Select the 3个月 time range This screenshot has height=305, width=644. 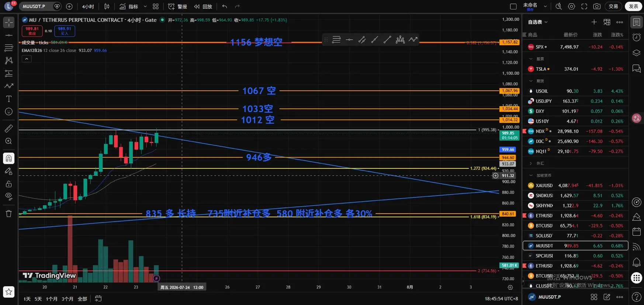(x=67, y=299)
